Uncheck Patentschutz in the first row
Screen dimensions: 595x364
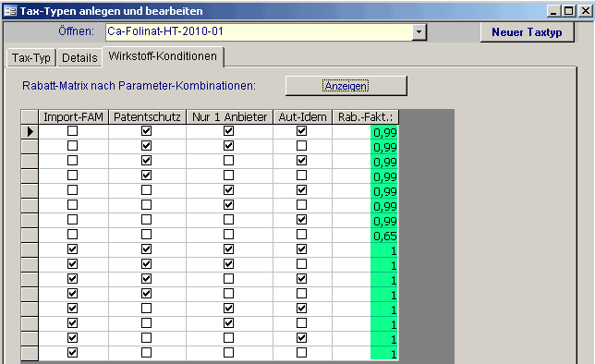147,131
